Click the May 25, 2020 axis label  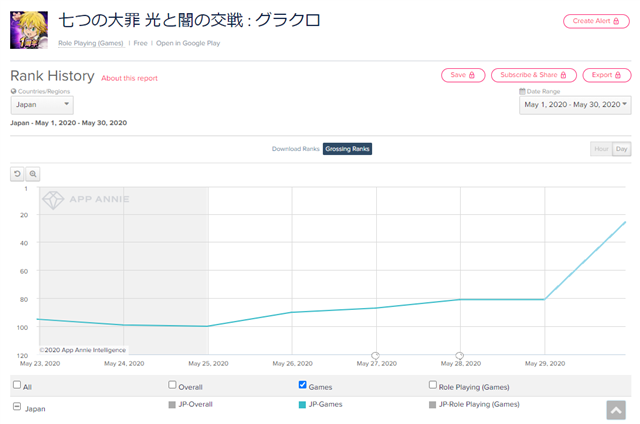pyautogui.click(x=208, y=364)
